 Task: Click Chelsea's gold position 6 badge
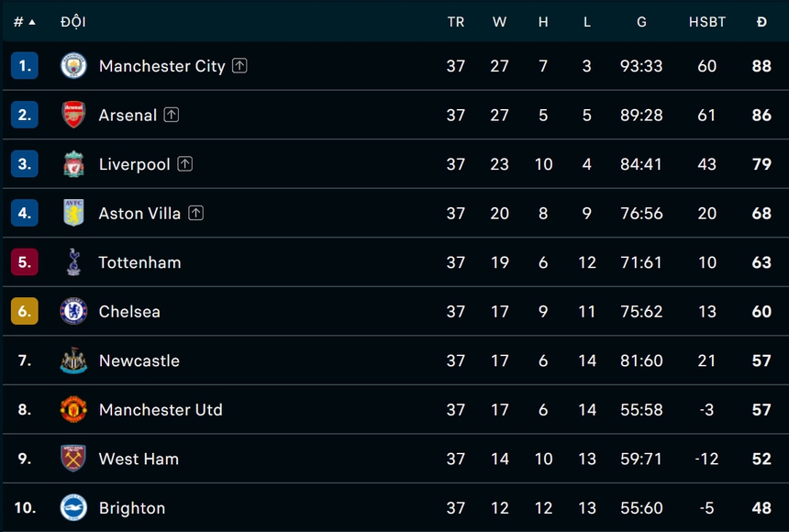point(25,311)
